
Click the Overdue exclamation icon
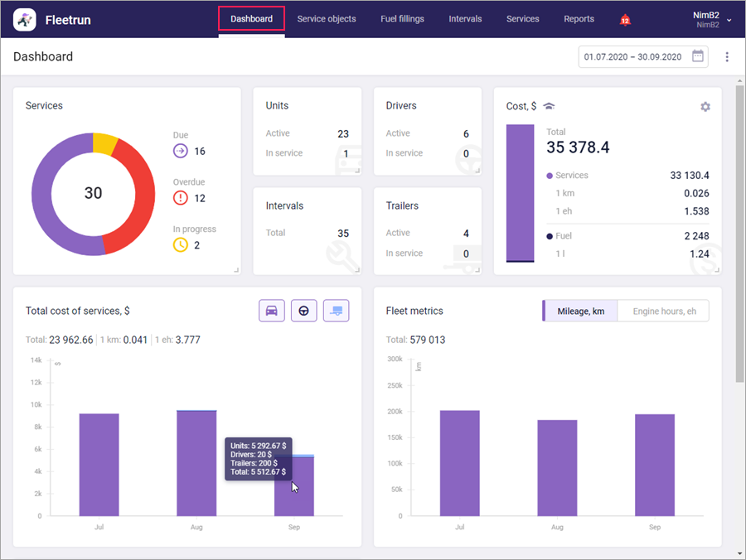click(x=181, y=198)
